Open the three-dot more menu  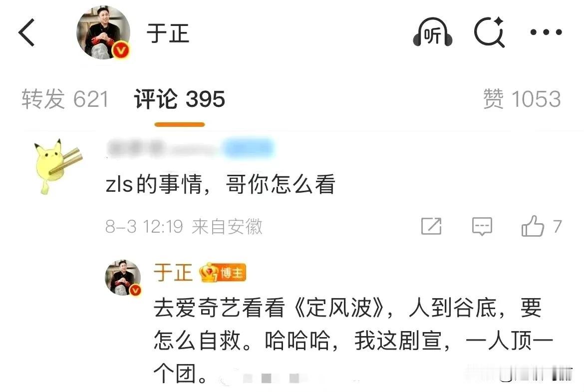pos(546,32)
